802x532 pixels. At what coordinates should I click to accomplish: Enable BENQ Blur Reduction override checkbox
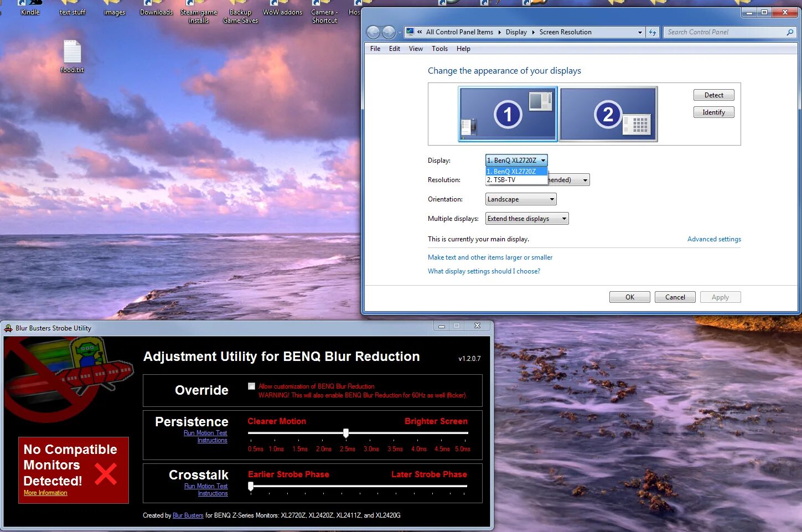click(252, 386)
